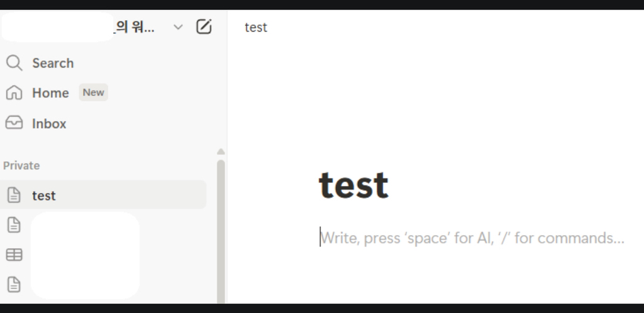644x313 pixels.
Task: Open Search from the sidebar label
Action: pos(53,63)
